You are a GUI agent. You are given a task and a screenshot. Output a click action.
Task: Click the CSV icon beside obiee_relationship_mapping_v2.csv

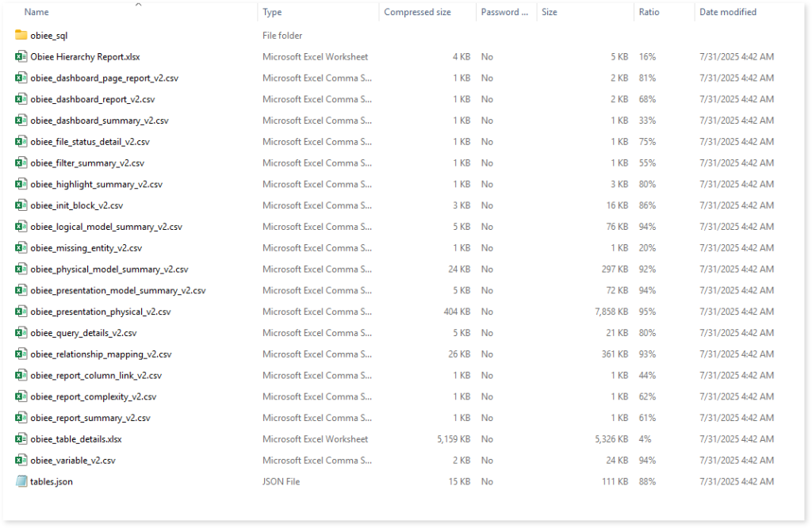click(21, 354)
